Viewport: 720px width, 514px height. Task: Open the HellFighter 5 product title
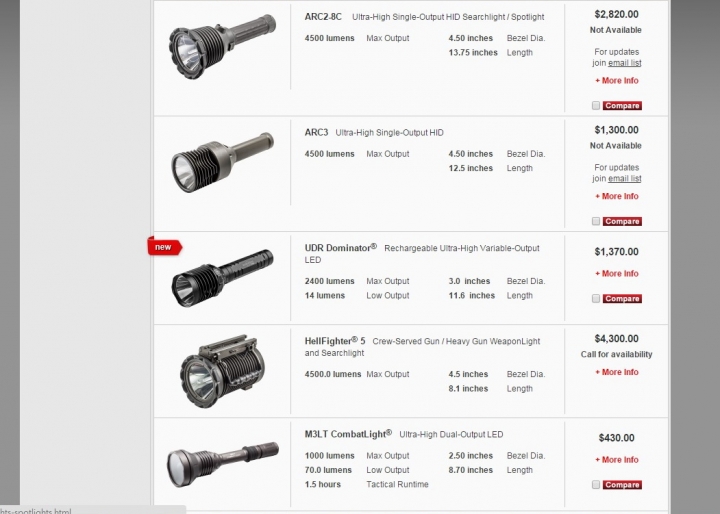tap(335, 341)
